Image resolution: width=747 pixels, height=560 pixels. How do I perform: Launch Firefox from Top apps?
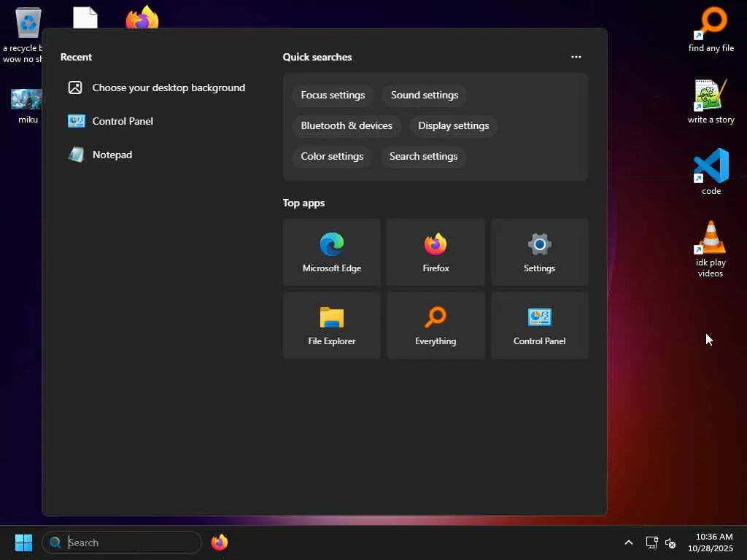point(436,252)
